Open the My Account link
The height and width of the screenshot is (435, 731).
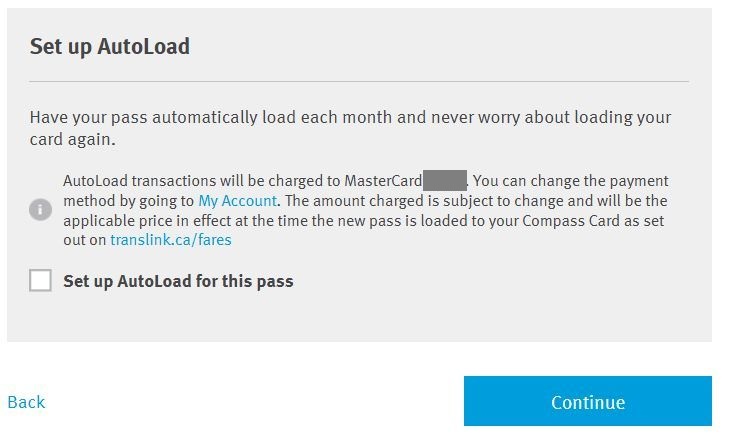tap(237, 201)
